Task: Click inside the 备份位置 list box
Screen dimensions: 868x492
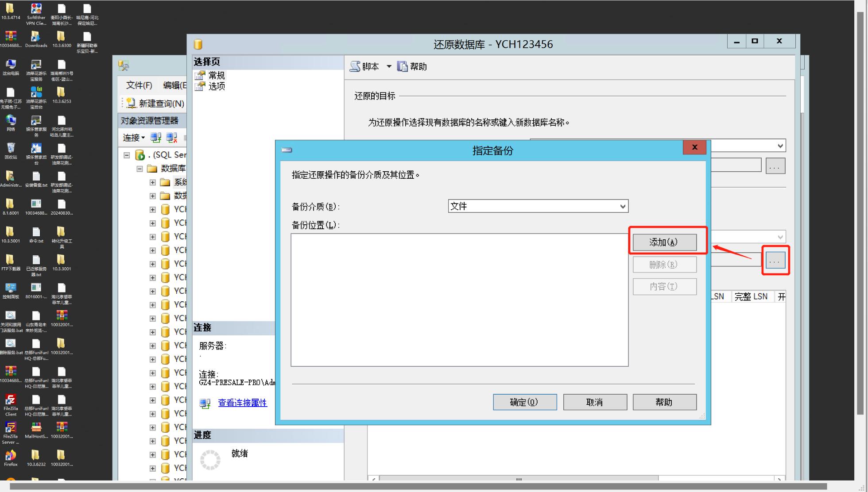Action: pos(459,300)
